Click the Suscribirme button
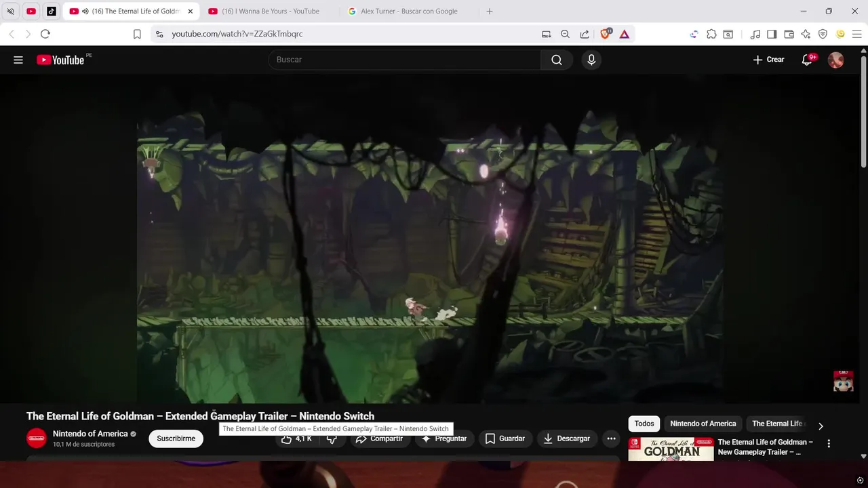Screen dimensions: 868x488 176,439
